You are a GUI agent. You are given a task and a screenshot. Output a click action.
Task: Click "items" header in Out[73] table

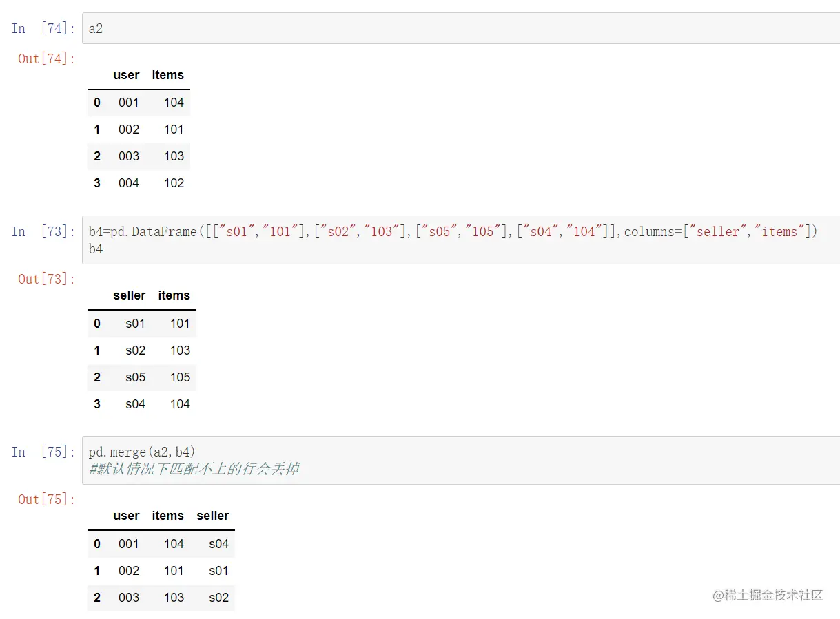click(x=174, y=295)
